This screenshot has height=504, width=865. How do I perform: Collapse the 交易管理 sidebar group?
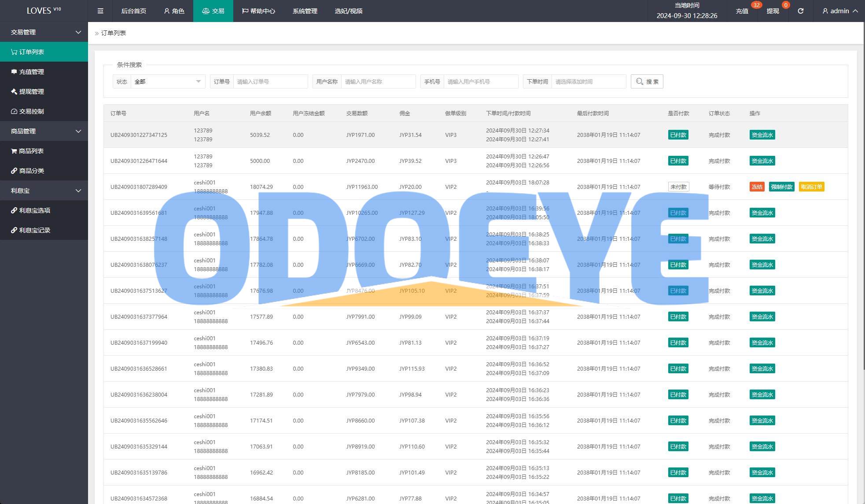click(44, 32)
